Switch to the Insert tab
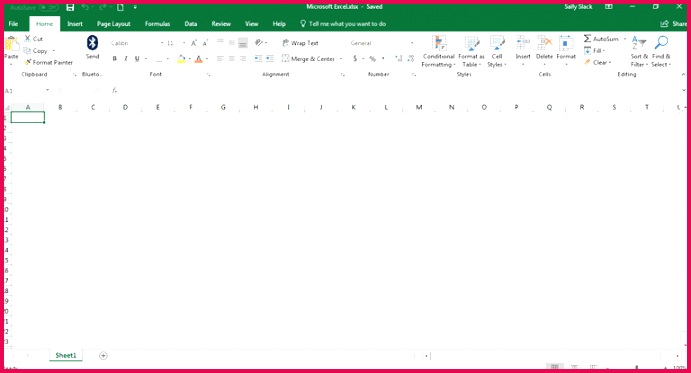 click(x=75, y=24)
